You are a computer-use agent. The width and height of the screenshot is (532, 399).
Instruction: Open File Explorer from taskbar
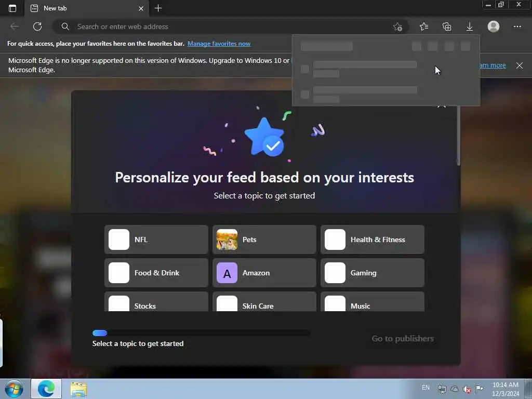click(x=79, y=389)
